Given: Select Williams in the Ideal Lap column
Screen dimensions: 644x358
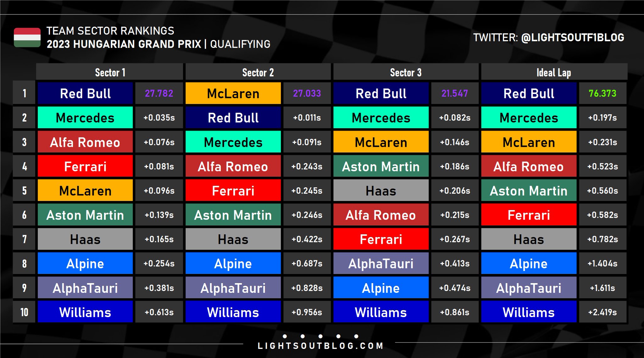Looking at the screenshot, I should [529, 312].
